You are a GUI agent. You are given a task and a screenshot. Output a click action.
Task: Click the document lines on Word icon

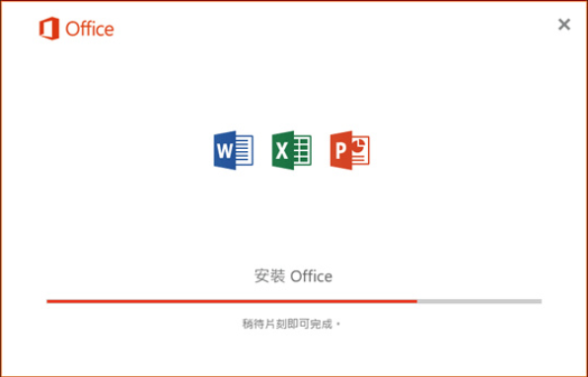pyautogui.click(x=244, y=150)
